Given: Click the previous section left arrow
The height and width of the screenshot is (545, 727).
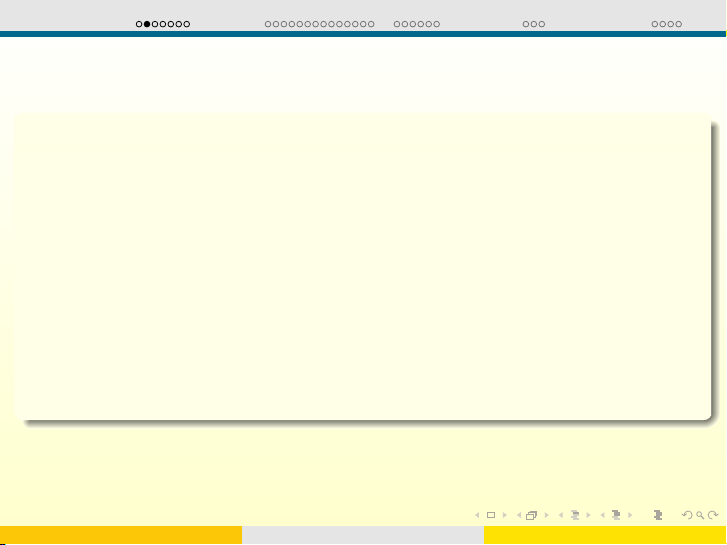Looking at the screenshot, I should (602, 515).
